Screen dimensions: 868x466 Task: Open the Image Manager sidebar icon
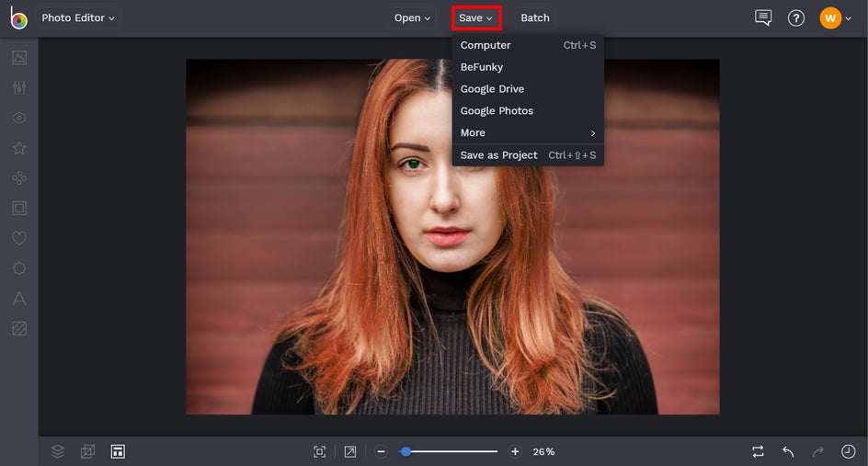coord(19,58)
